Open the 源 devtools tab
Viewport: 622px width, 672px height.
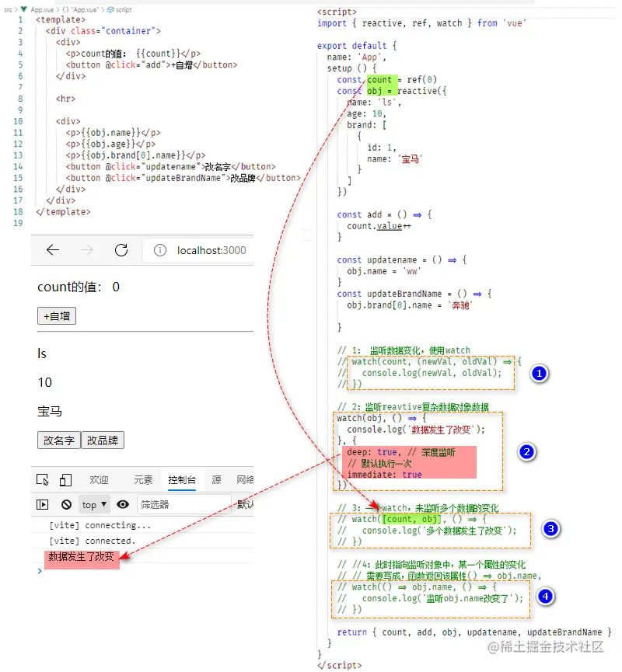coord(216,480)
